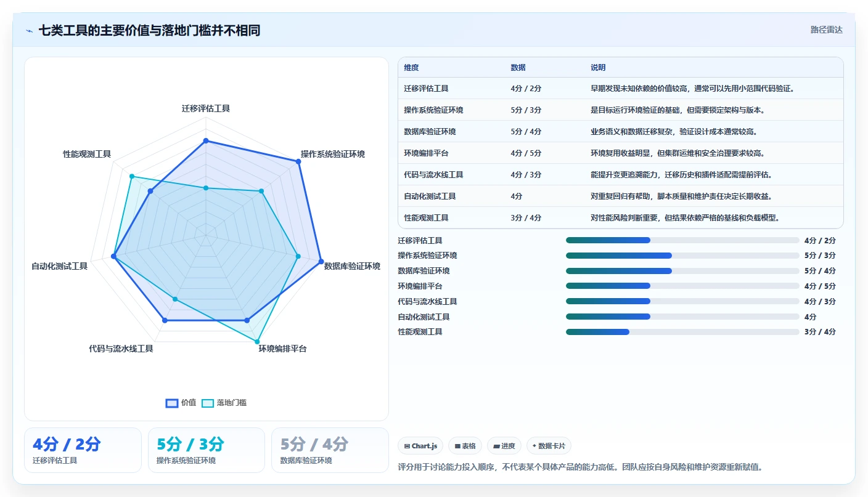Click the radar axis label 迁移评估工具

(x=206, y=108)
